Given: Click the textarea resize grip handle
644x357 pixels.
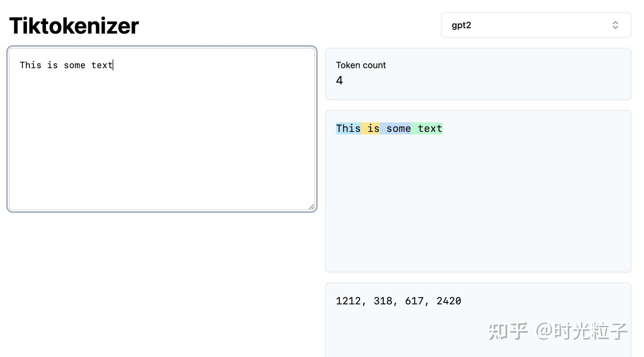Looking at the screenshot, I should (x=312, y=206).
